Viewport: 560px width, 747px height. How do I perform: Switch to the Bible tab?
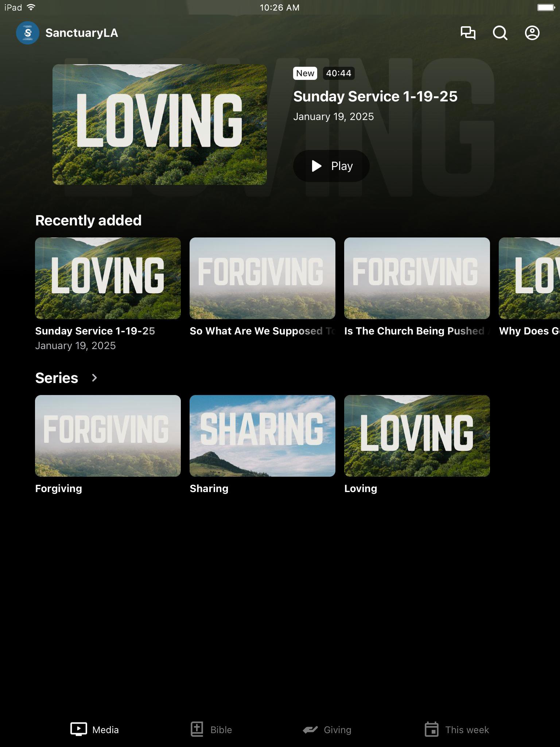click(211, 729)
